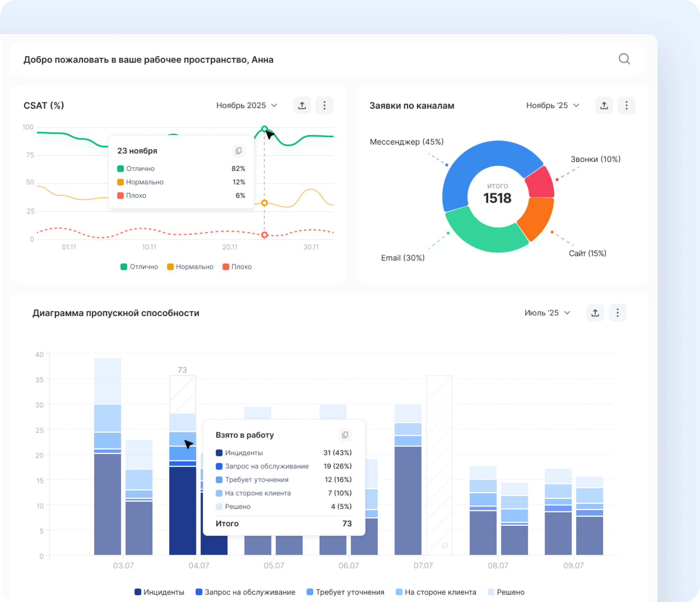Viewport: 700px width, 602px height.
Task: Expand the Июль '25 period dropdown
Action: tap(547, 313)
